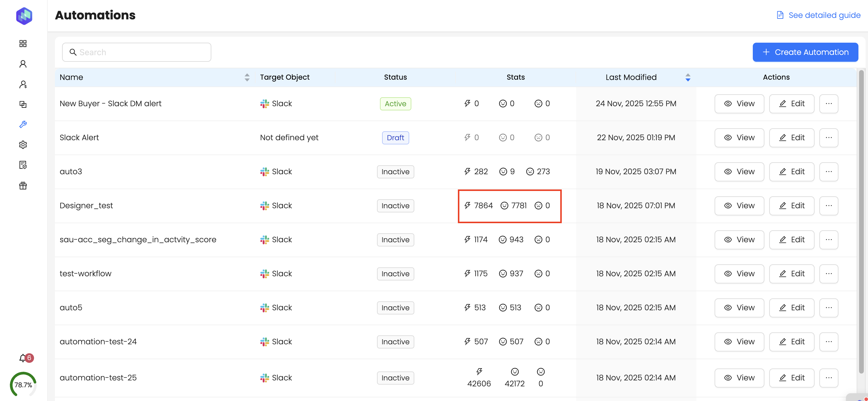Open the user with dollar sign icon

[23, 84]
